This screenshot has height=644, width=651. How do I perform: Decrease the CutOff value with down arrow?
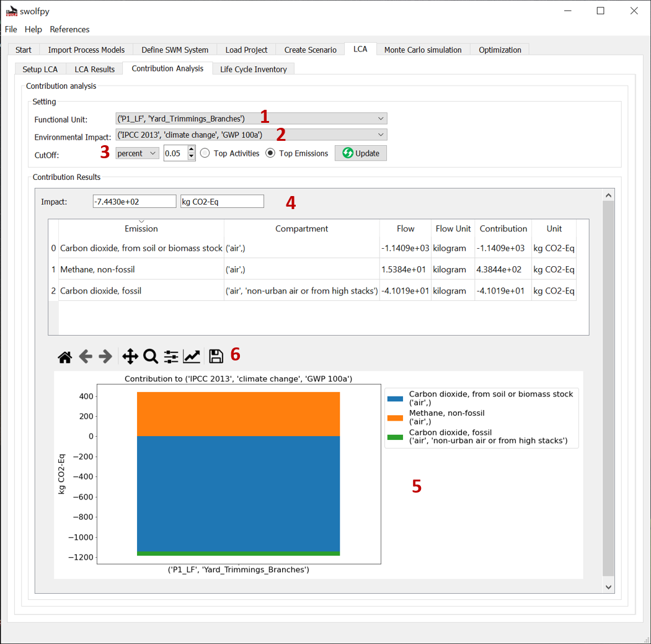click(x=191, y=156)
